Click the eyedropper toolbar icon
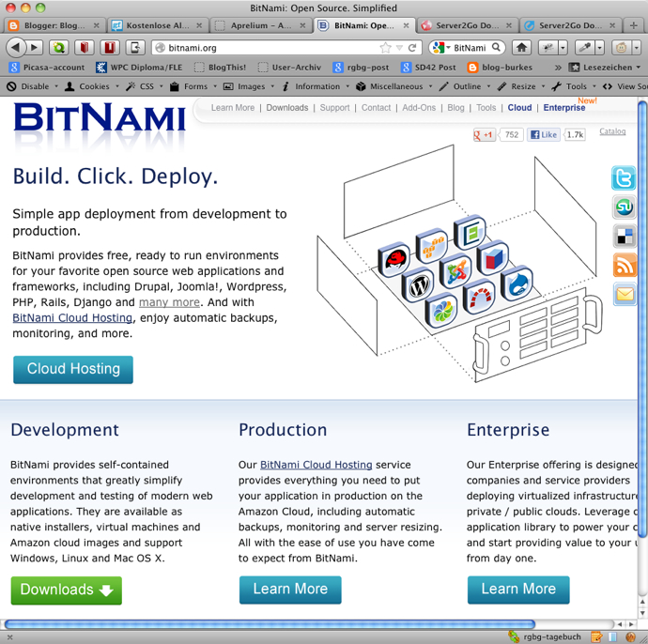The width and height of the screenshot is (648, 644). [585, 48]
